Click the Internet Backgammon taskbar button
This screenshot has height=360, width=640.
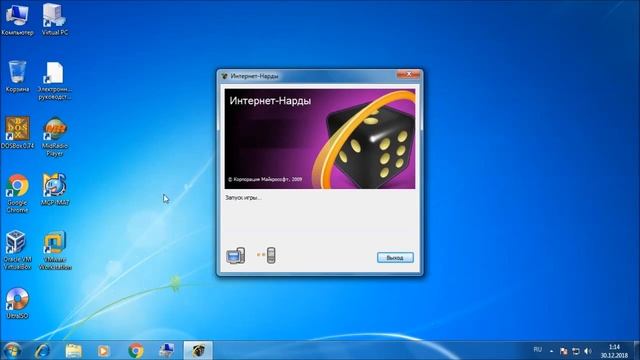pyautogui.click(x=198, y=351)
